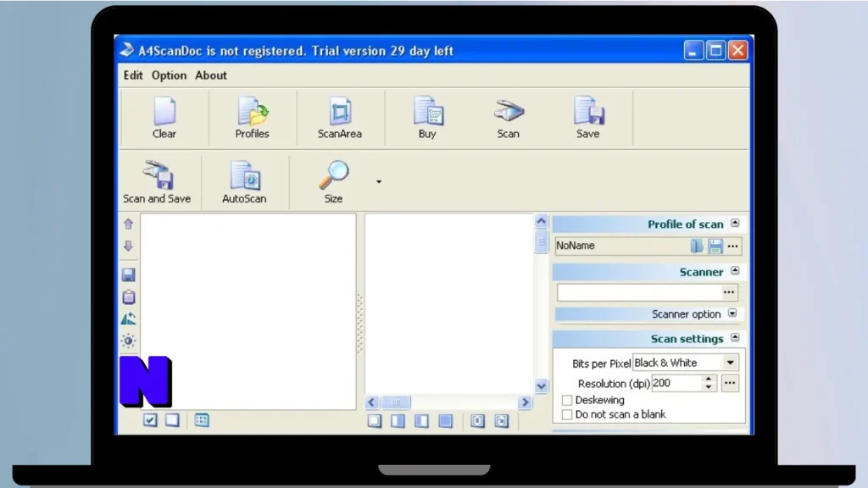Click the floppy disk icon in left sidebar
The height and width of the screenshot is (488, 868).
pyautogui.click(x=129, y=275)
